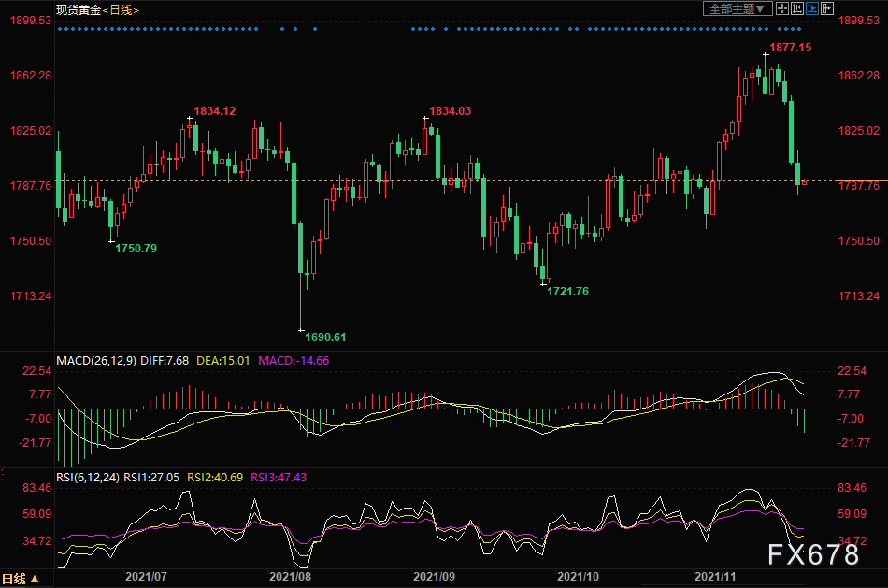
Task: Click the crosshair cursor icon
Action: (x=782, y=8)
